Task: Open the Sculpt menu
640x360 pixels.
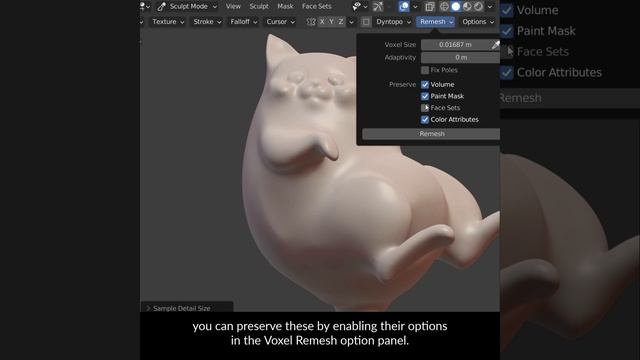Action: [259, 7]
